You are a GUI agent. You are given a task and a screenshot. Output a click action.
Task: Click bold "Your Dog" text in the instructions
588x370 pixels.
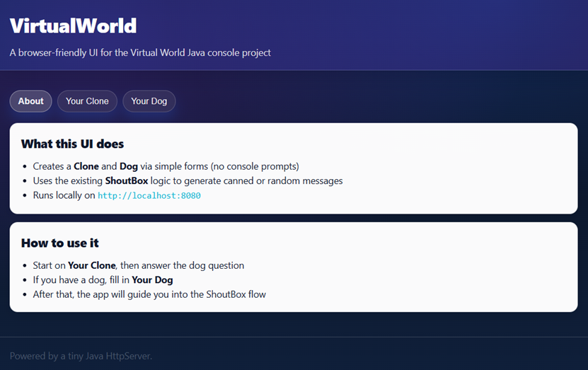coord(152,279)
